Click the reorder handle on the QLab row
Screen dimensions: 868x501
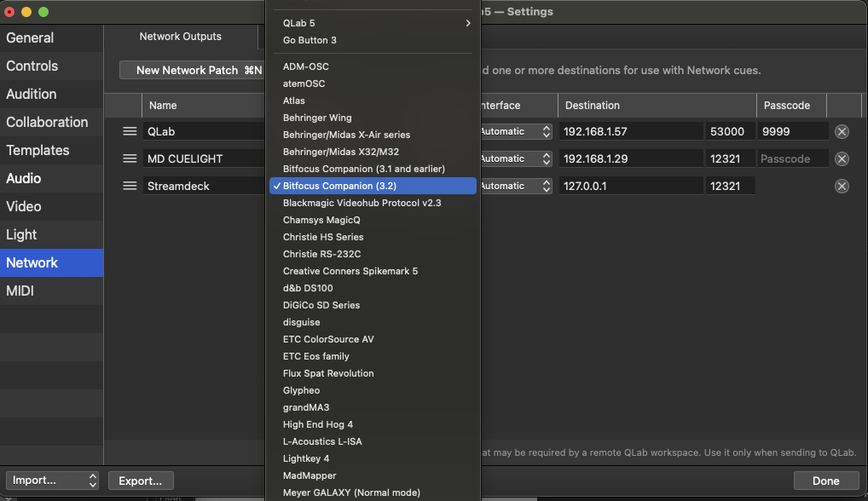click(x=130, y=131)
